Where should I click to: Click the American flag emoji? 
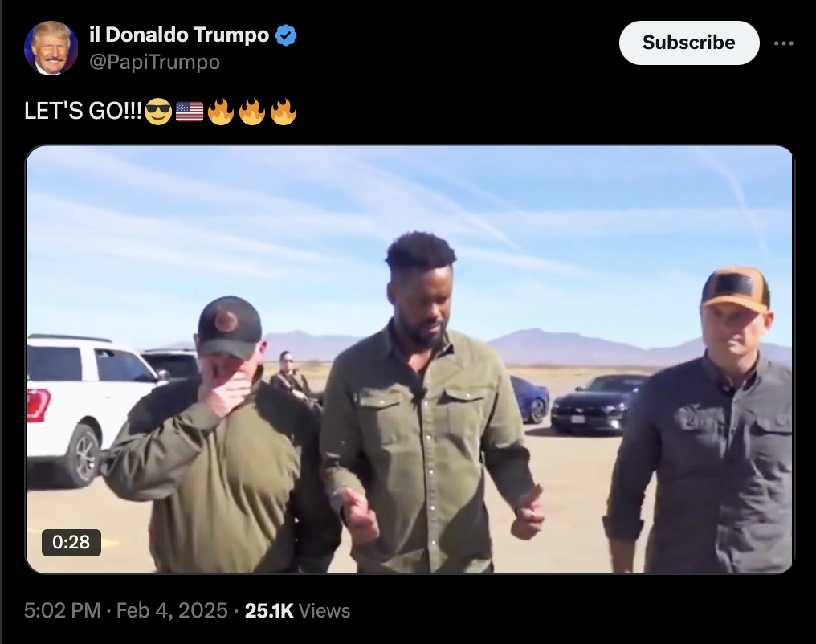(x=190, y=112)
